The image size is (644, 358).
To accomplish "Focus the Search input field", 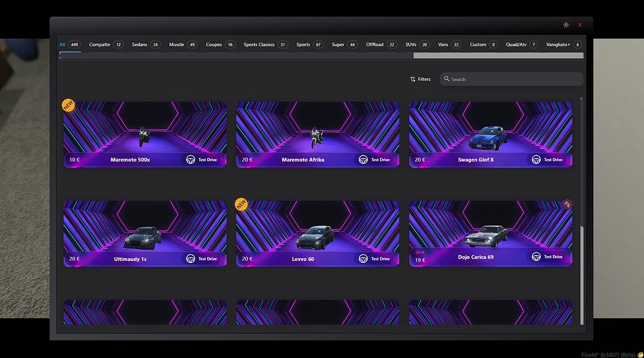I will (x=511, y=79).
